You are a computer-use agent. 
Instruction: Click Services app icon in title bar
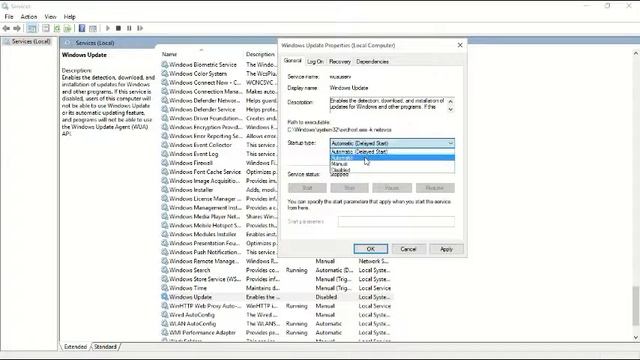[x=5, y=6]
